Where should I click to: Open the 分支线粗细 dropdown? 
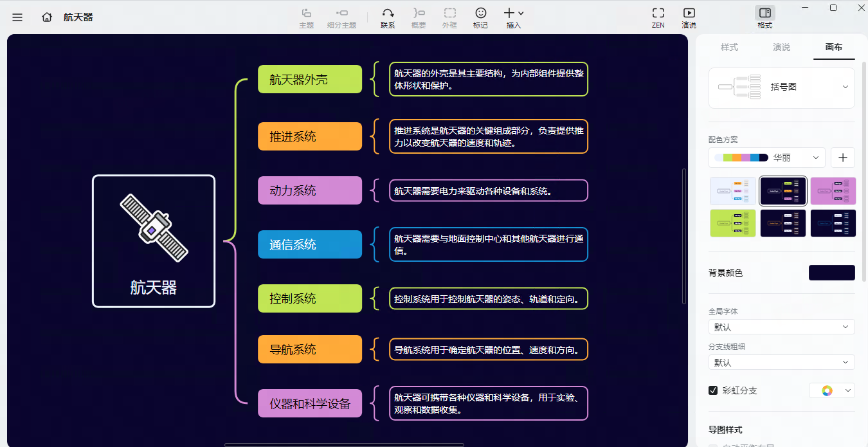(x=782, y=362)
